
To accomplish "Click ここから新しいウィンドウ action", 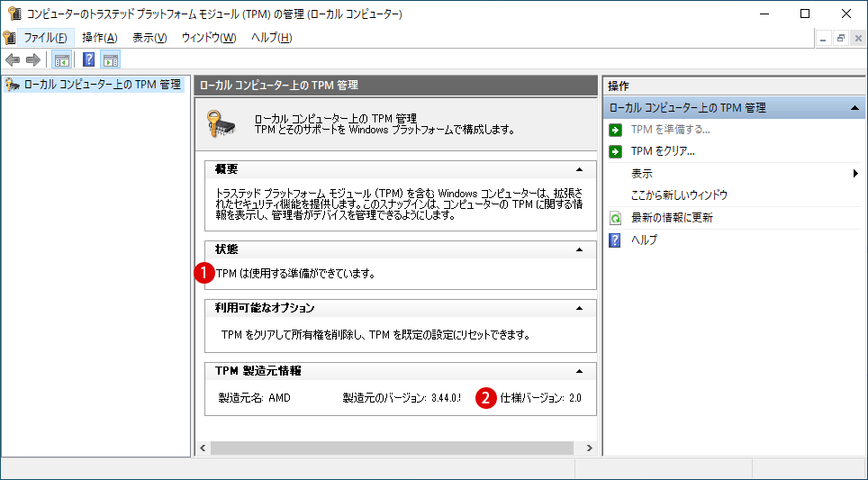I will tap(679, 195).
